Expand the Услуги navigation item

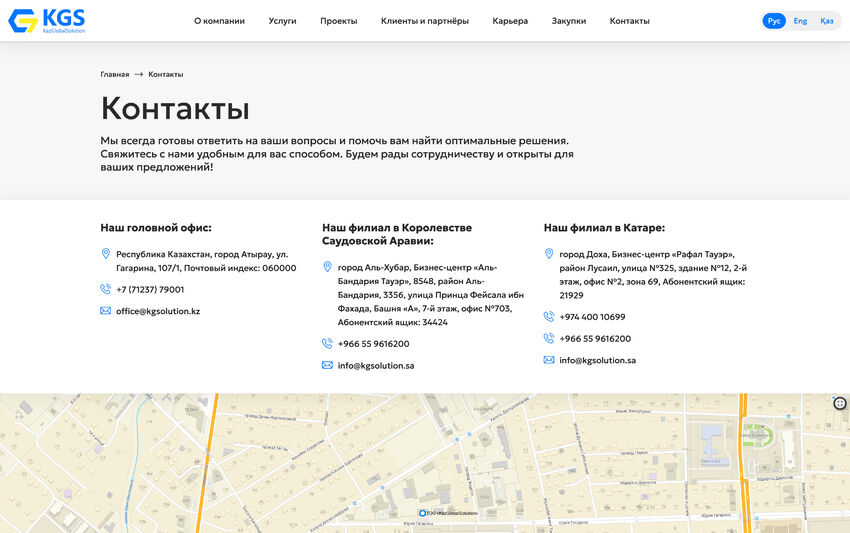[x=282, y=21]
